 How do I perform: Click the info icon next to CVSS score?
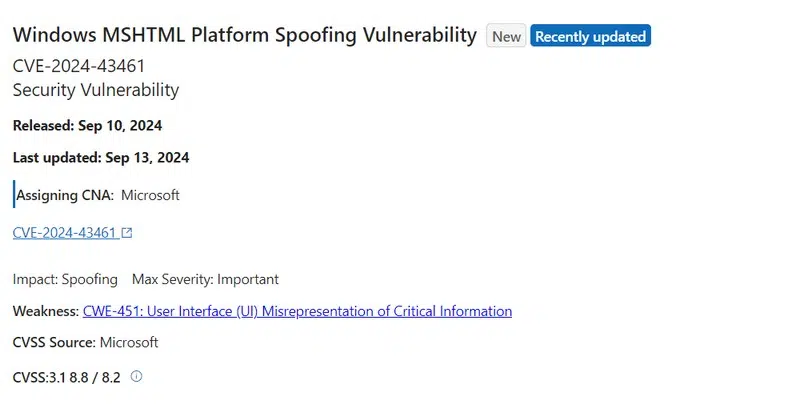pos(137,376)
